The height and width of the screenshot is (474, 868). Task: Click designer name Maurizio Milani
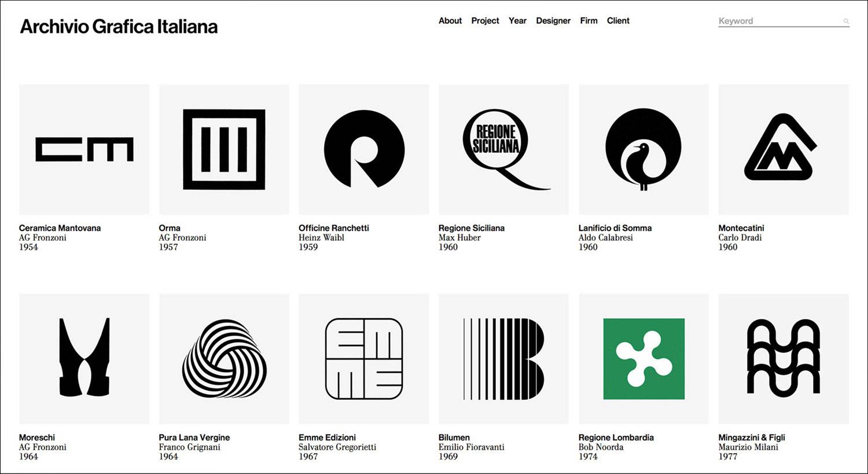[748, 447]
